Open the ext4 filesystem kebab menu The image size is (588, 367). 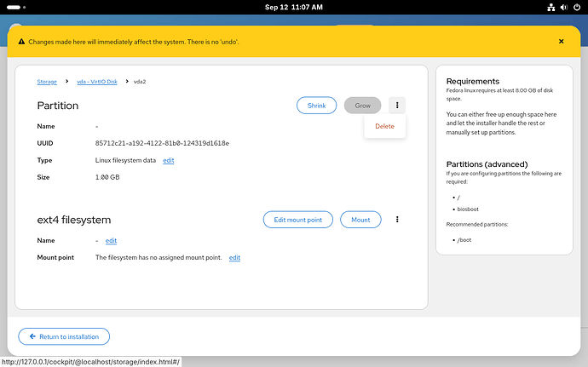(x=397, y=220)
